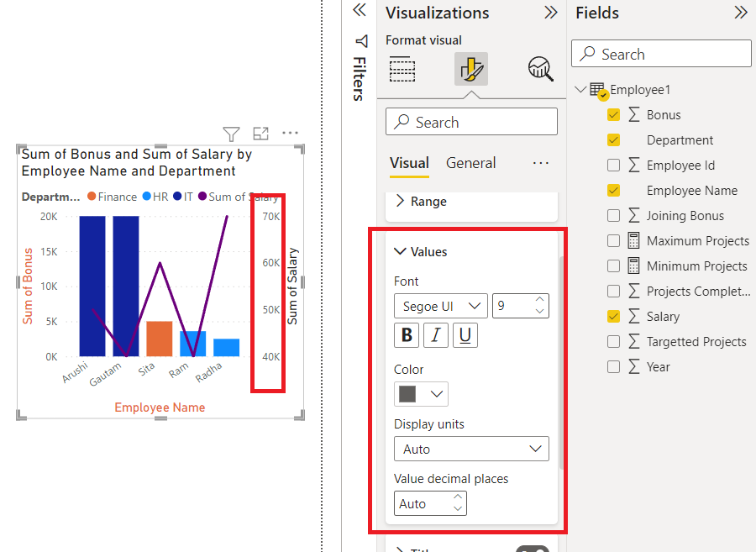Expand the Range section

(421, 202)
